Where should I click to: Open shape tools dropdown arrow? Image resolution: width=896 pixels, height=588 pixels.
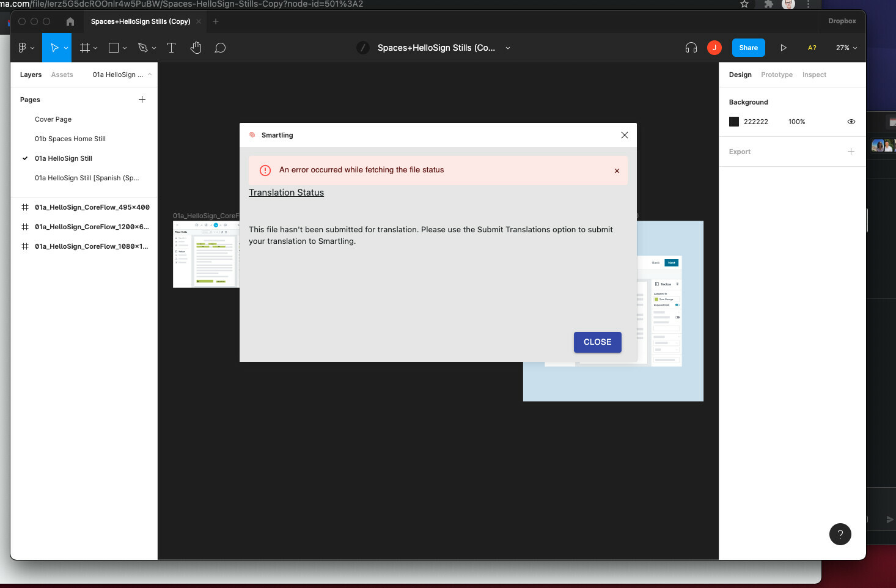click(125, 48)
